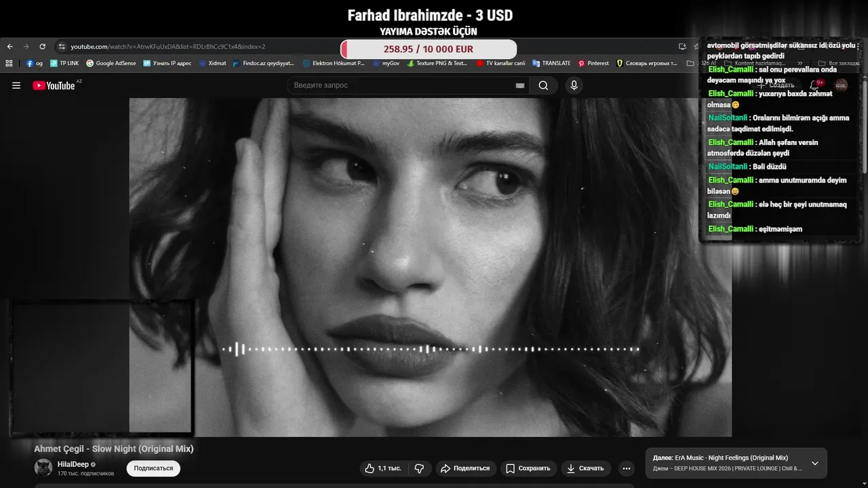The height and width of the screenshot is (488, 868).
Task: Click the 'Поделиться' share button
Action: 465,468
